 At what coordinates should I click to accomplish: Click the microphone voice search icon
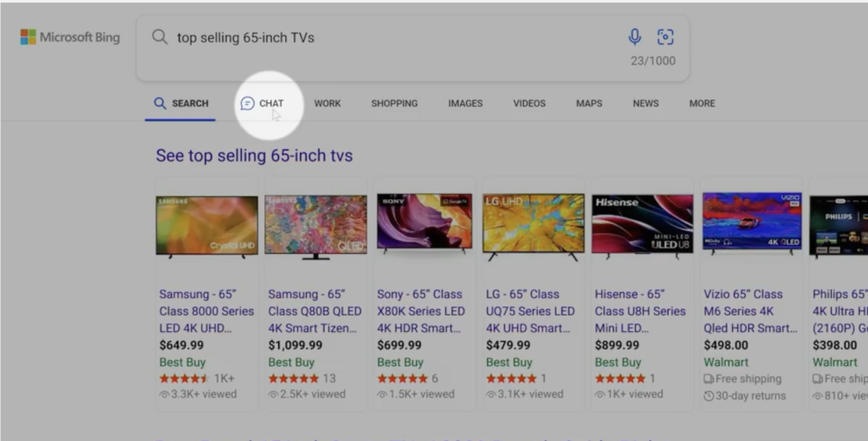[x=635, y=37]
